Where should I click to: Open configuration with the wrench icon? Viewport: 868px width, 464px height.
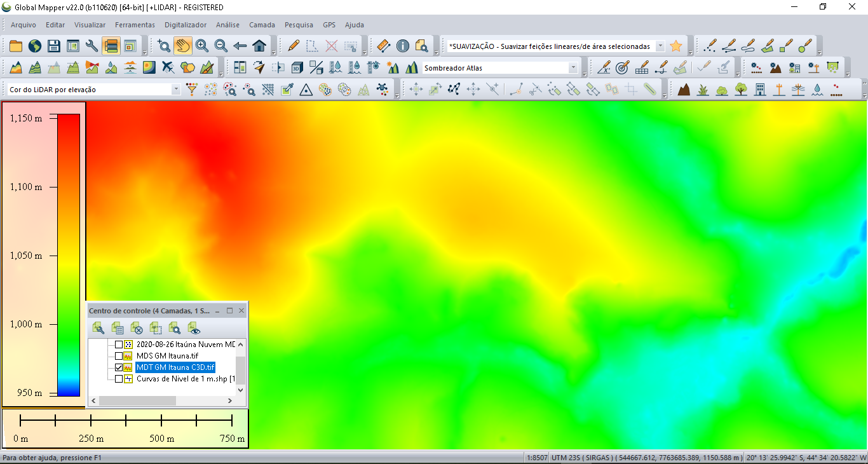tap(92, 46)
